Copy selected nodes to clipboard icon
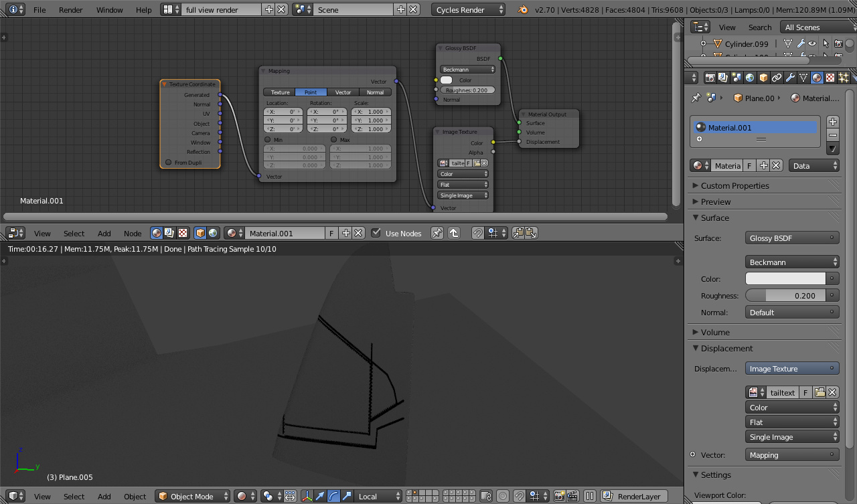The width and height of the screenshot is (857, 504). [x=518, y=233]
